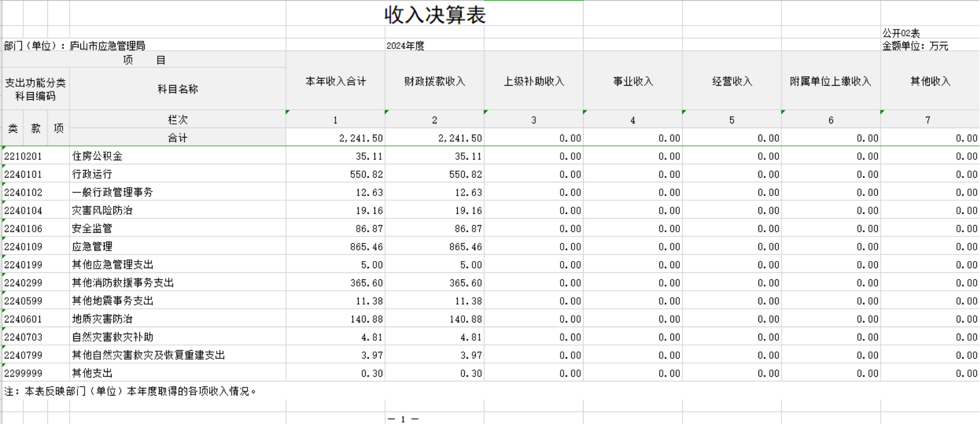The height and width of the screenshot is (424, 980).
Task: Click the 支出功能分类科目编码 header cell
Action: tap(35, 89)
